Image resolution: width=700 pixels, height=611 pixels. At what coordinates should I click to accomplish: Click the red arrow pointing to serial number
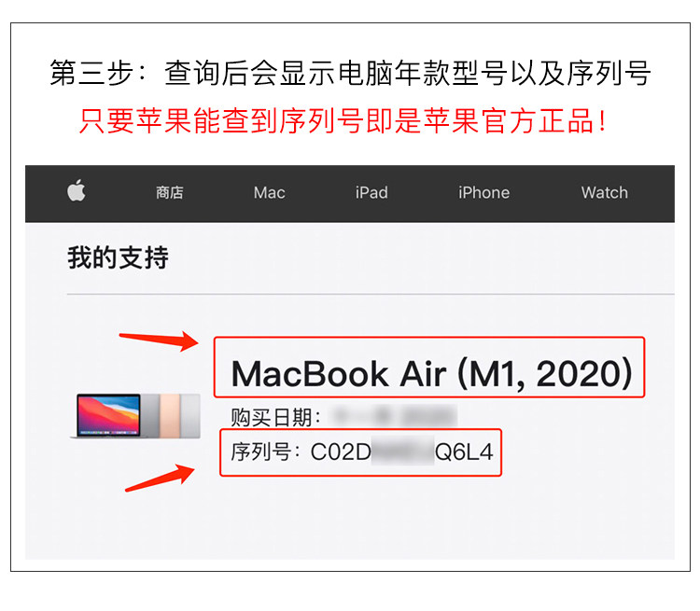tap(160, 478)
